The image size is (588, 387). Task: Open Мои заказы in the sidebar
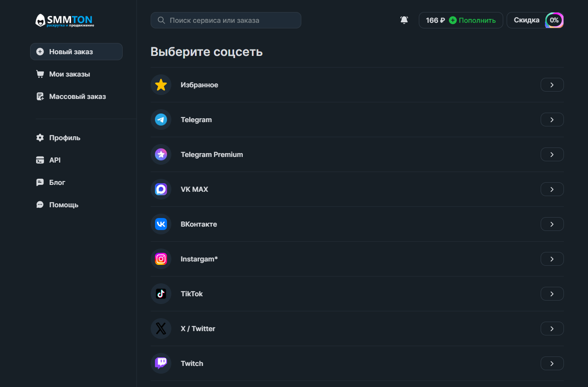coord(69,74)
